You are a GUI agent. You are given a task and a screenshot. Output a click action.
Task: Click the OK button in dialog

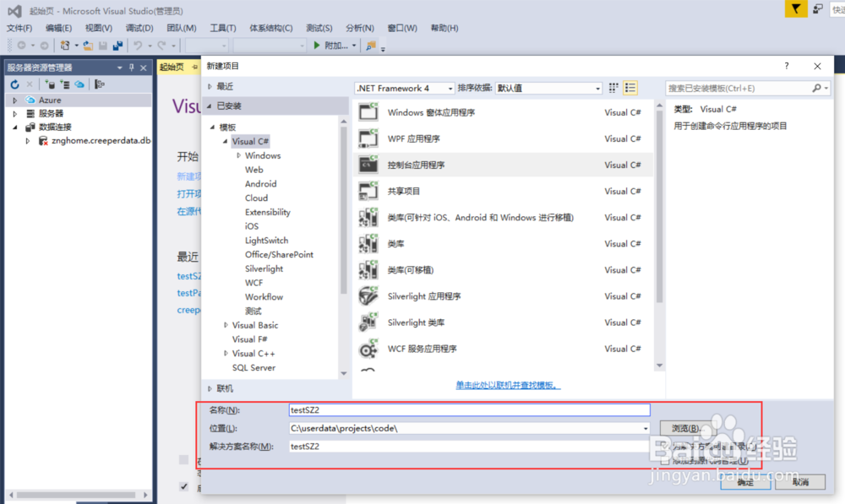pyautogui.click(x=746, y=482)
